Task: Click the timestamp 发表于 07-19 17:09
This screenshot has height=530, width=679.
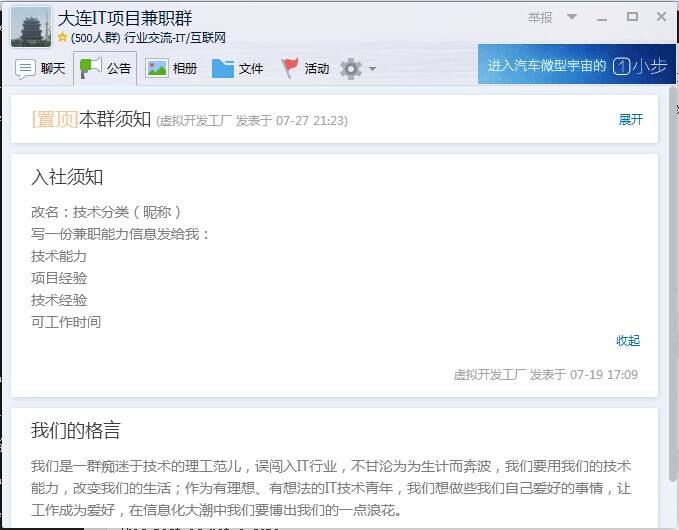Action: click(x=584, y=375)
